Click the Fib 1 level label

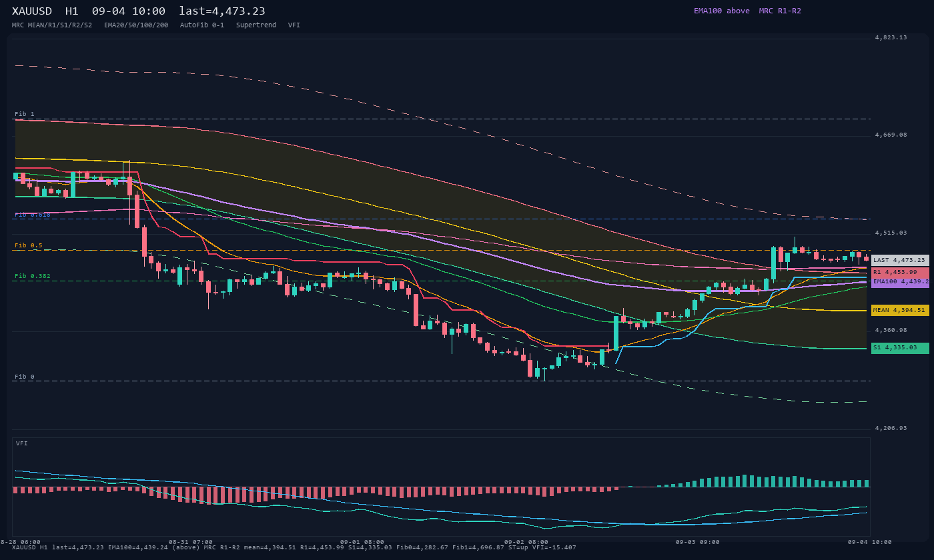[25, 114]
